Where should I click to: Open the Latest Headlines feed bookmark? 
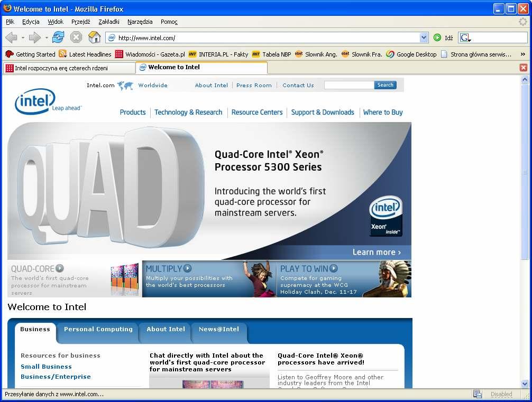(x=85, y=54)
